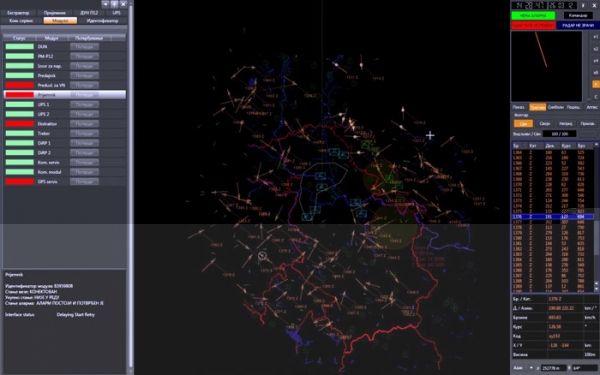Click the track table scroll-down arrow
Image resolution: width=600 pixels, height=375 pixels.
point(596,289)
